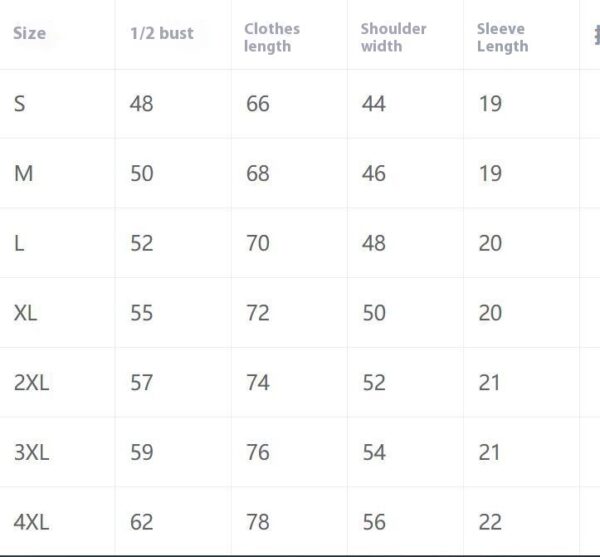Viewport: 600px width, 557px height.
Task: Click sleeve length value 22 for 4XL
Action: tap(489, 522)
